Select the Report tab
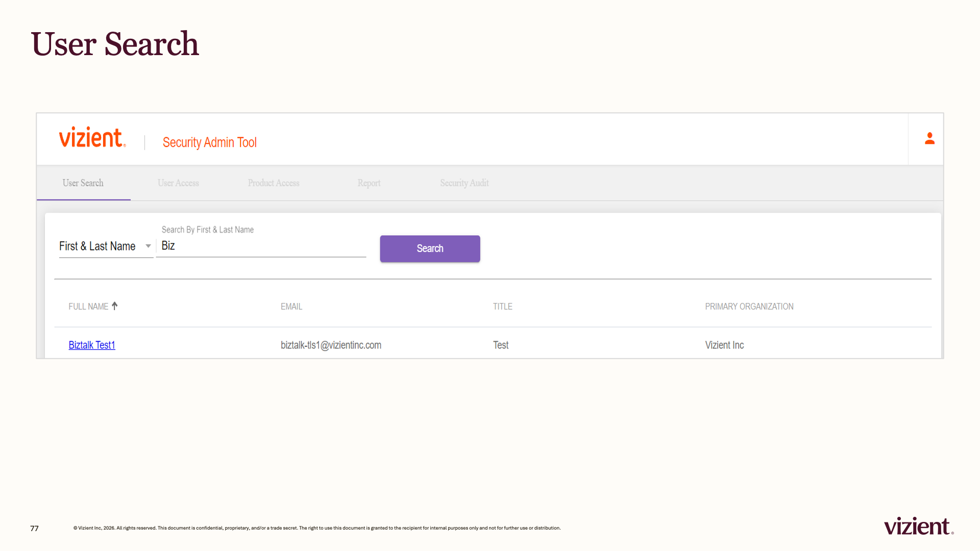980x551 pixels. click(369, 183)
